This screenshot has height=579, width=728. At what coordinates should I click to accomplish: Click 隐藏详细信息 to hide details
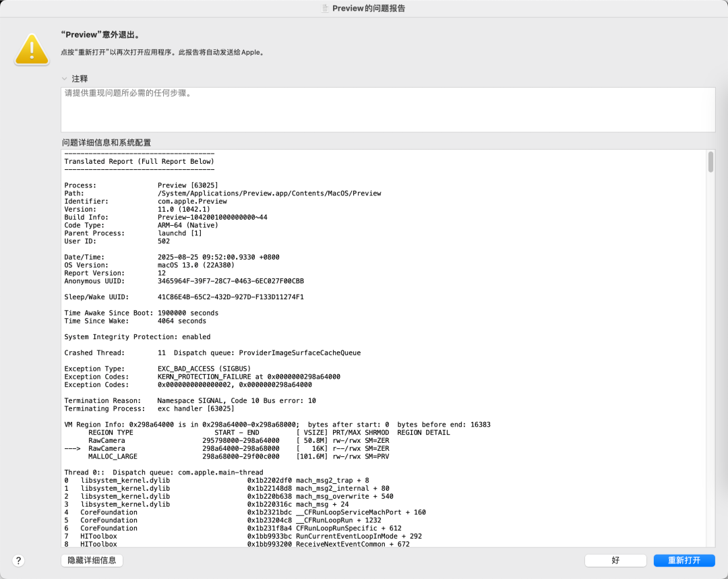92,560
